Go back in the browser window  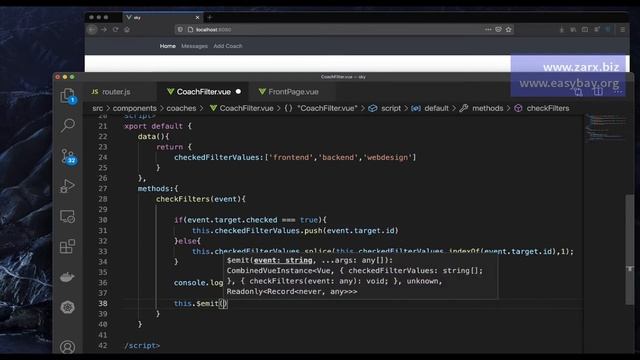pos(93,29)
